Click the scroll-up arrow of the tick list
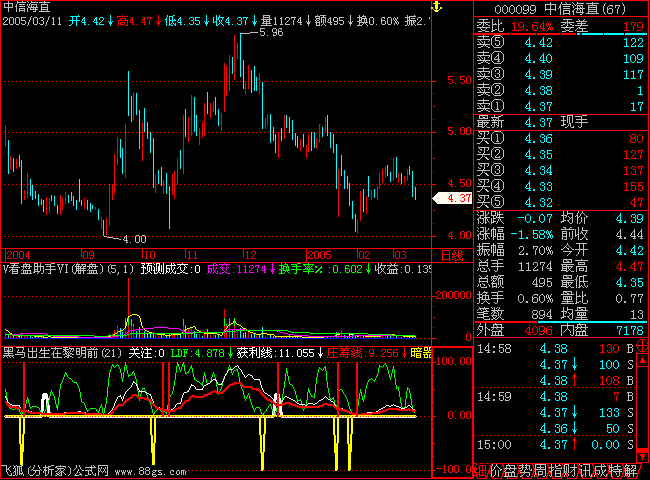 [642, 360]
